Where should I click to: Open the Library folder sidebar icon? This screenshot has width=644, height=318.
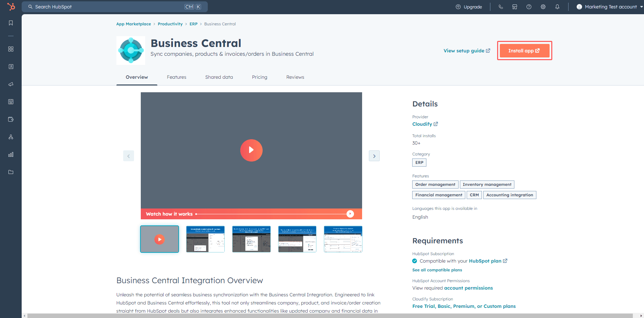click(x=11, y=172)
